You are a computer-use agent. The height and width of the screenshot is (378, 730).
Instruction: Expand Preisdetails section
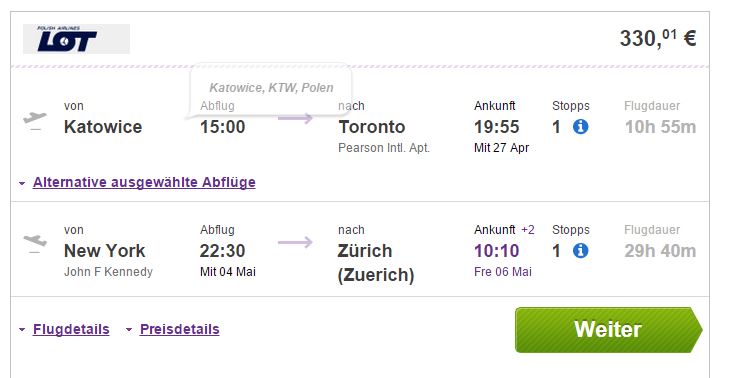(179, 329)
